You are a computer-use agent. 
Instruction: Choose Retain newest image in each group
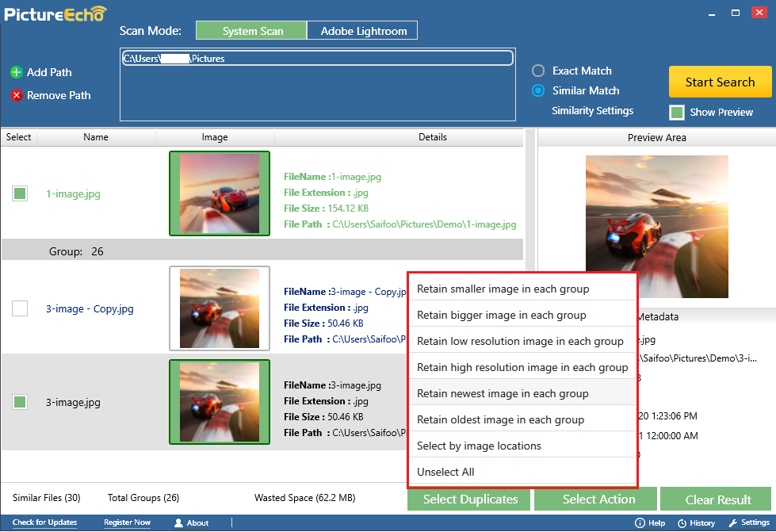pyautogui.click(x=503, y=394)
